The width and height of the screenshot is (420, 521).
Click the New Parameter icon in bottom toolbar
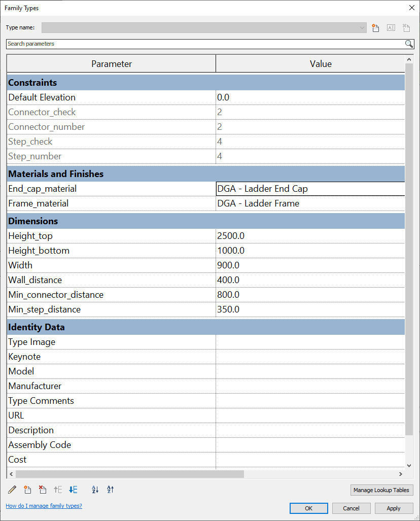(27, 490)
